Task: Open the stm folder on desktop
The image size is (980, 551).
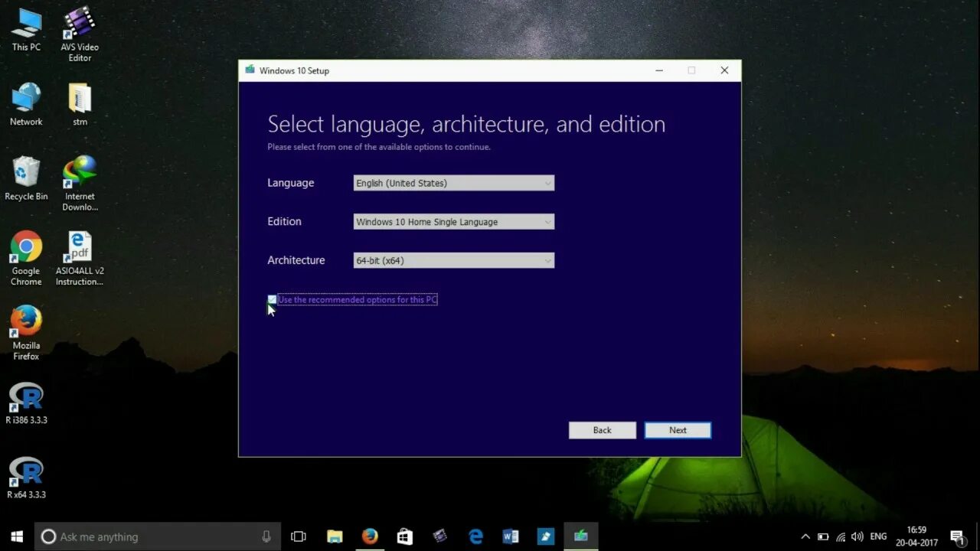Action: tap(80, 104)
